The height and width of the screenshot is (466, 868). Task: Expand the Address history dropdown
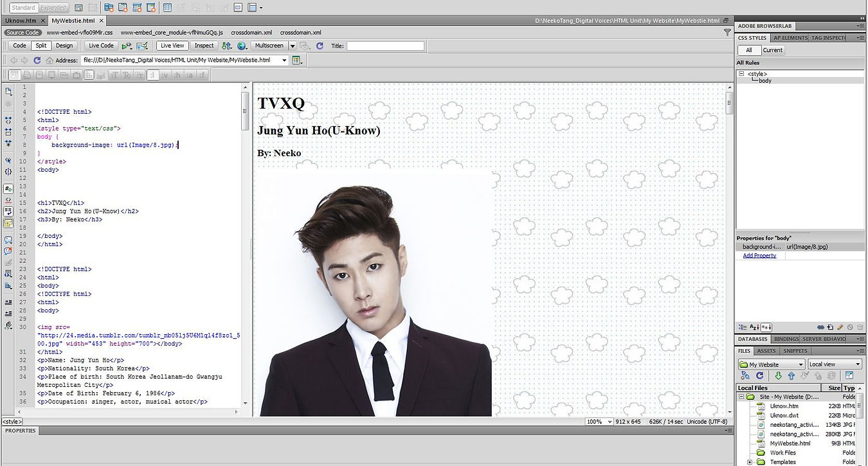click(x=285, y=60)
